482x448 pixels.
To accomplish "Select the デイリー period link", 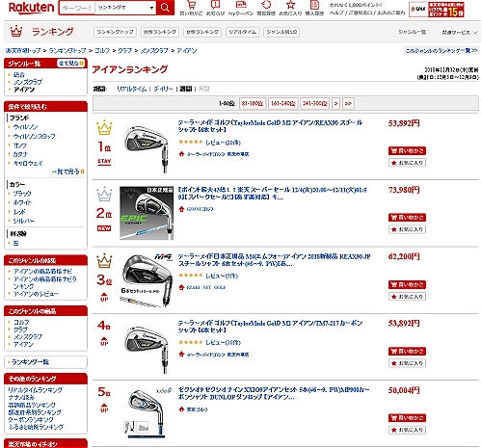I will [163, 89].
